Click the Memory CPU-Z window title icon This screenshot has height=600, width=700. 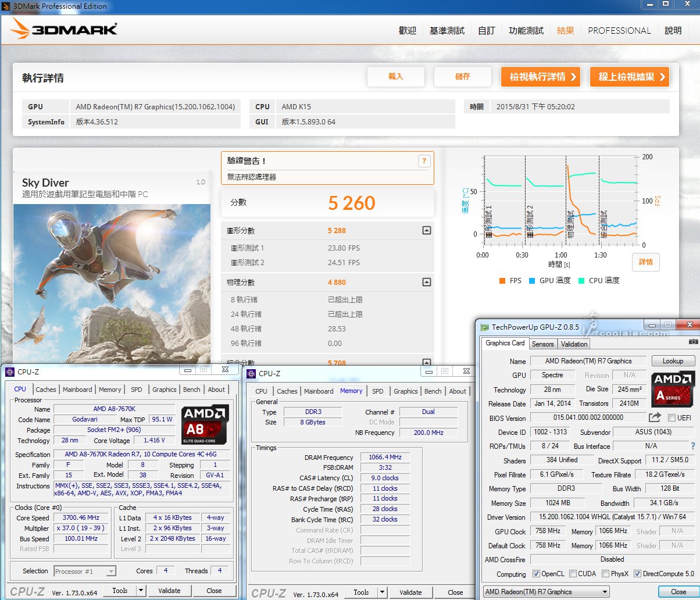[x=251, y=374]
